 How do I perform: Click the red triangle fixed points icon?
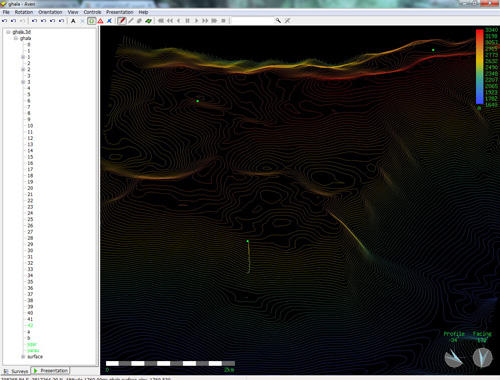pyautogui.click(x=100, y=21)
